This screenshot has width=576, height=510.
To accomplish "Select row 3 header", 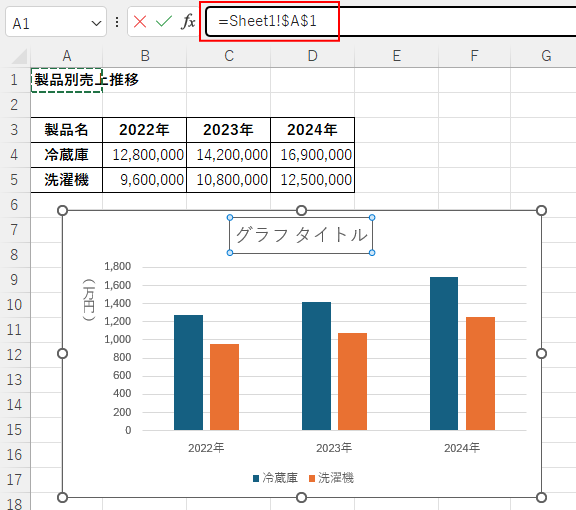I will pos(15,130).
